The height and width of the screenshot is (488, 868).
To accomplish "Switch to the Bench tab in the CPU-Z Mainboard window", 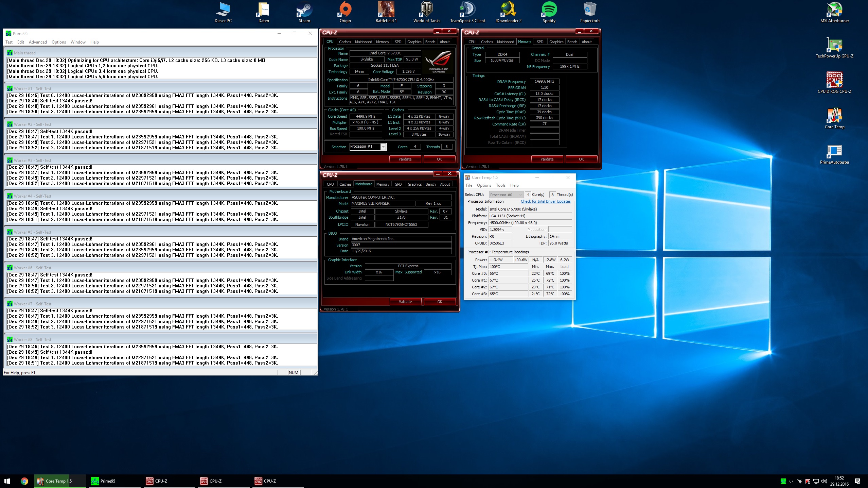I will point(430,184).
